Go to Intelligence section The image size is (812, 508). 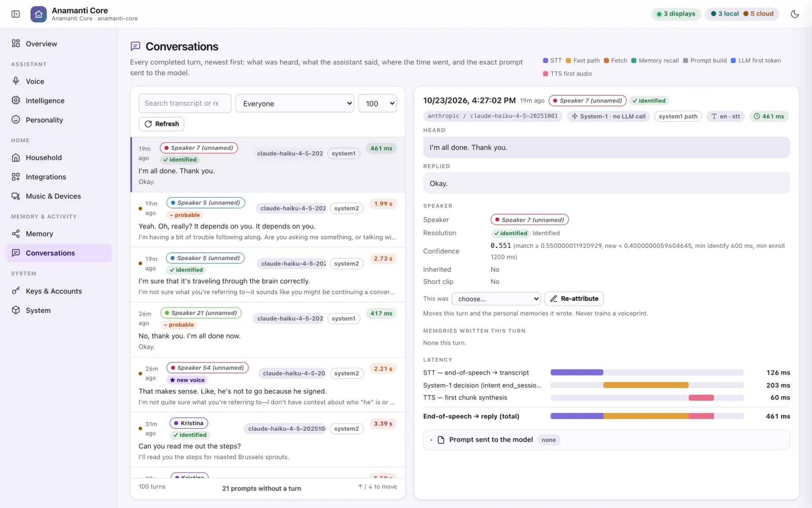[59, 101]
